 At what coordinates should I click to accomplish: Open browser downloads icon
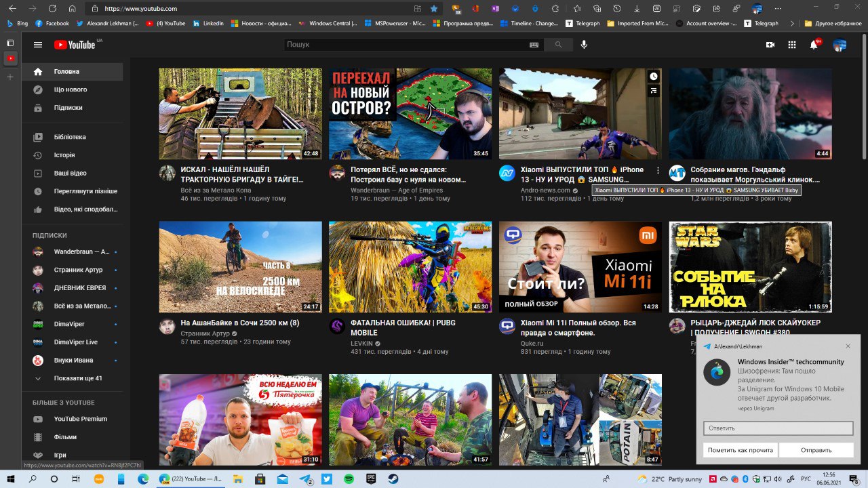(637, 9)
